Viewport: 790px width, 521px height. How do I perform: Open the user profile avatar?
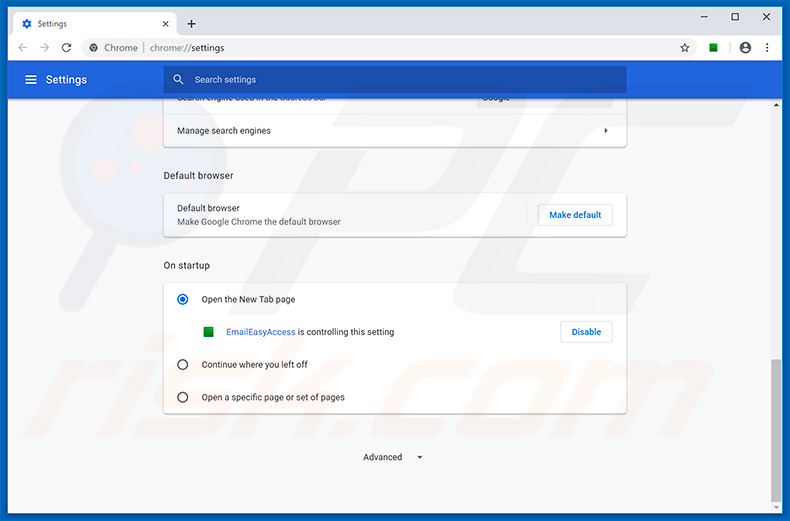tap(745, 48)
